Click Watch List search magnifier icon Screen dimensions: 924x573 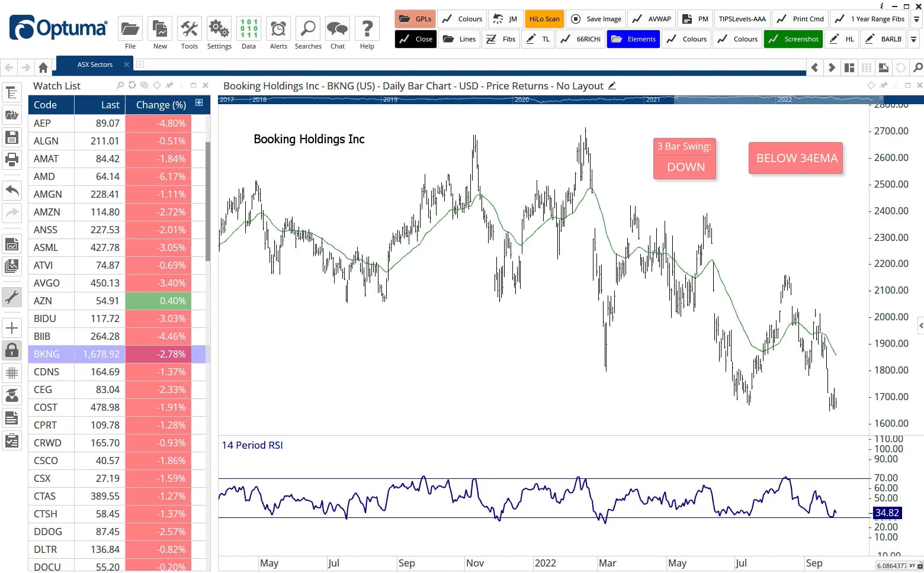click(x=120, y=85)
